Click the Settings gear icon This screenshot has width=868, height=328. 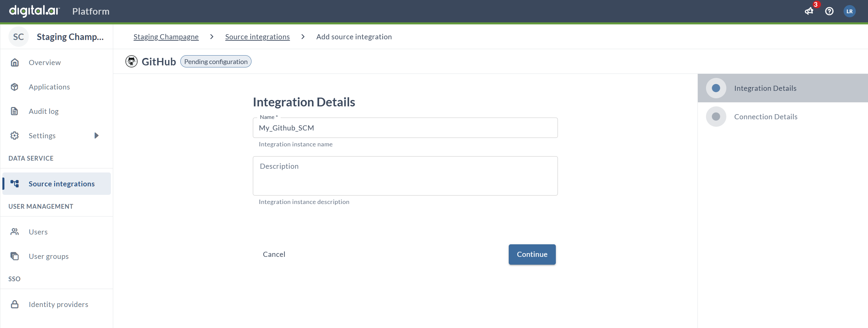point(15,135)
